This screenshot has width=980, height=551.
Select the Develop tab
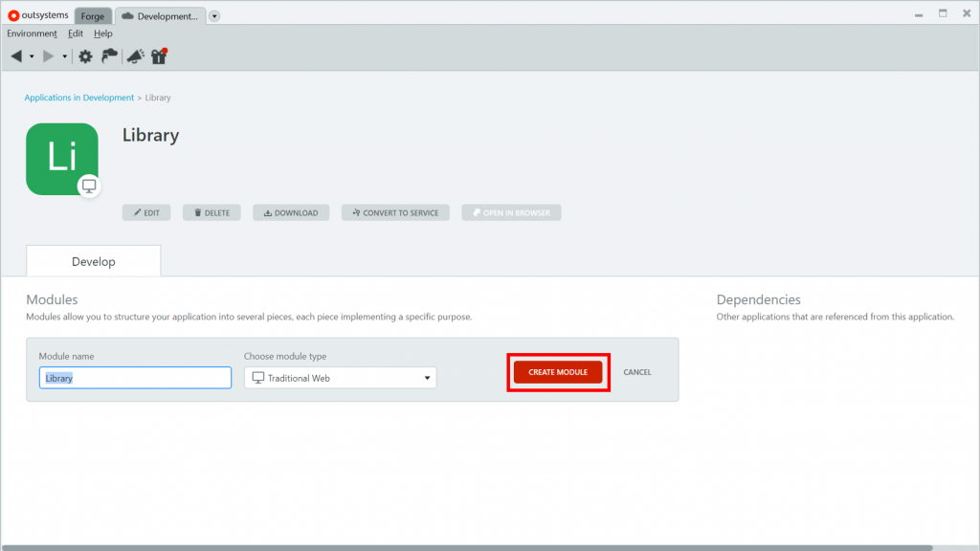[94, 261]
